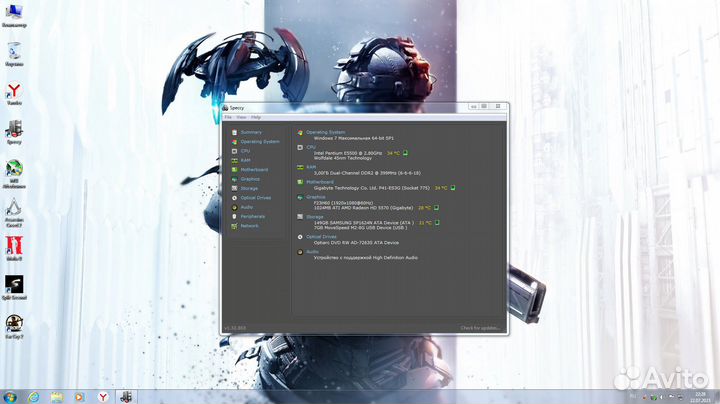Open the File menu in Speccy
Viewport: 720px width, 404px height.
[x=228, y=118]
